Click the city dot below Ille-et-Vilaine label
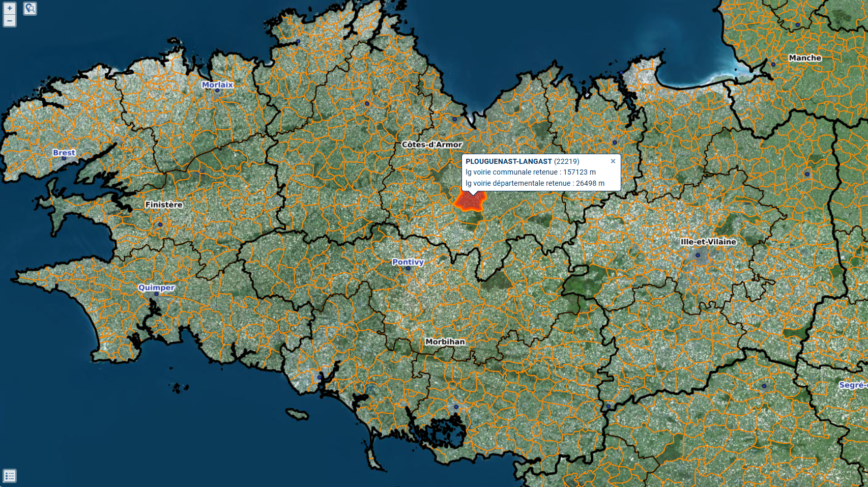This screenshot has width=868, height=487. point(698,255)
